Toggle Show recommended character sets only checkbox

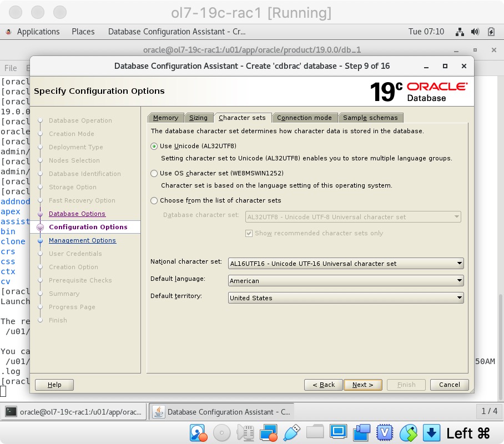click(x=249, y=233)
